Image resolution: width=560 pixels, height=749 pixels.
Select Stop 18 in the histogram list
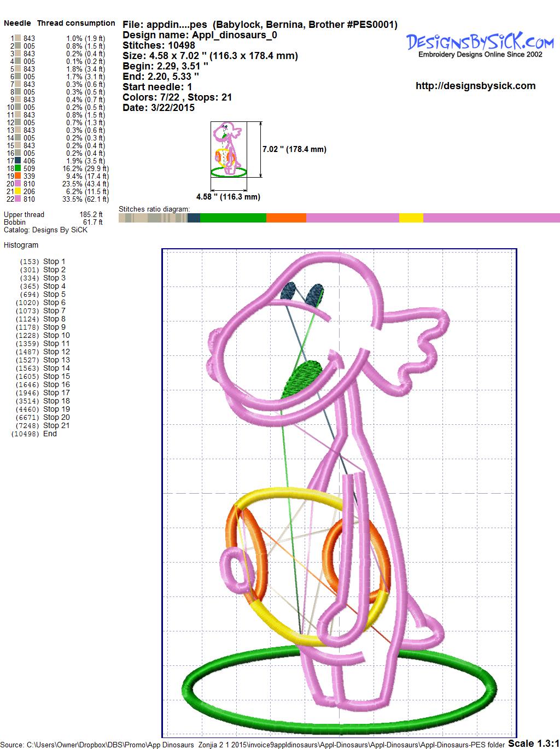[x=56, y=401]
